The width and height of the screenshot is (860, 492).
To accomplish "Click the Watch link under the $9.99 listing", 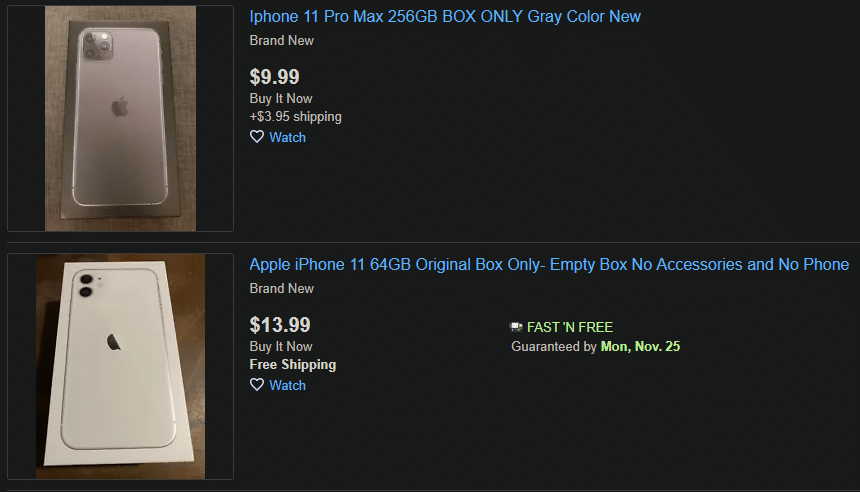I will tap(287, 137).
